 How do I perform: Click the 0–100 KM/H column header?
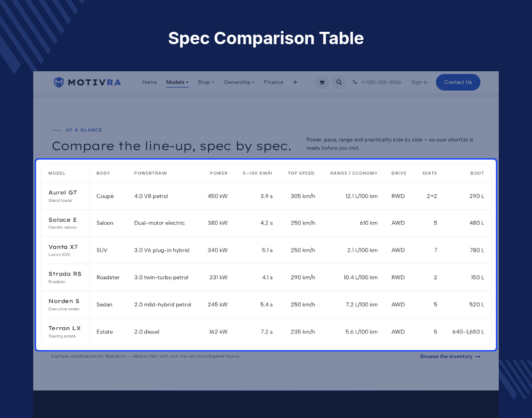(257, 173)
